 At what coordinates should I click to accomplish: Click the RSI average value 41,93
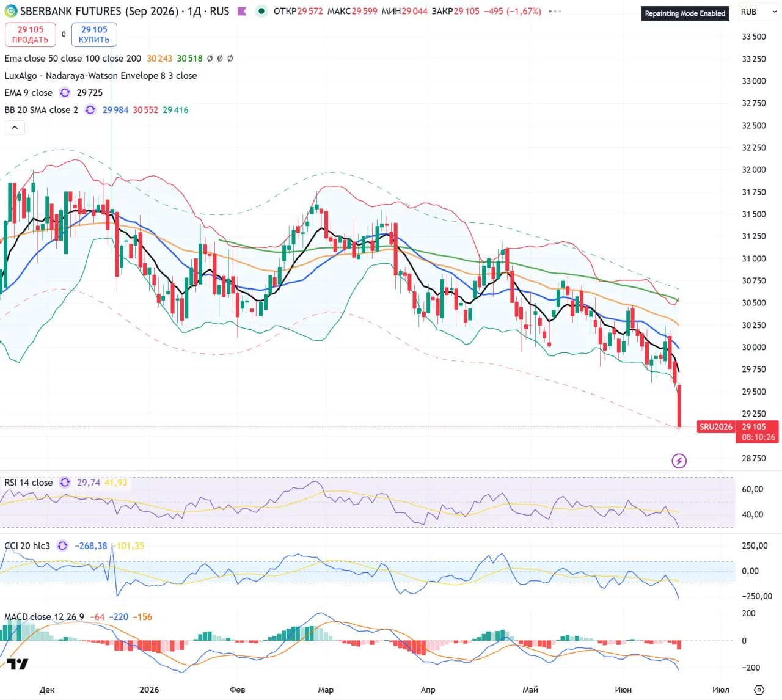tap(116, 483)
